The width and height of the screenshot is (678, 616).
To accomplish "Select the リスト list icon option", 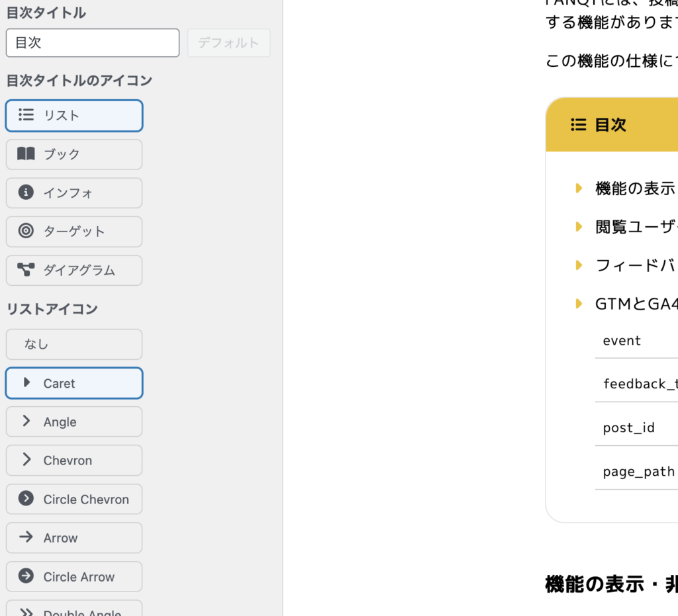I will pos(73,116).
